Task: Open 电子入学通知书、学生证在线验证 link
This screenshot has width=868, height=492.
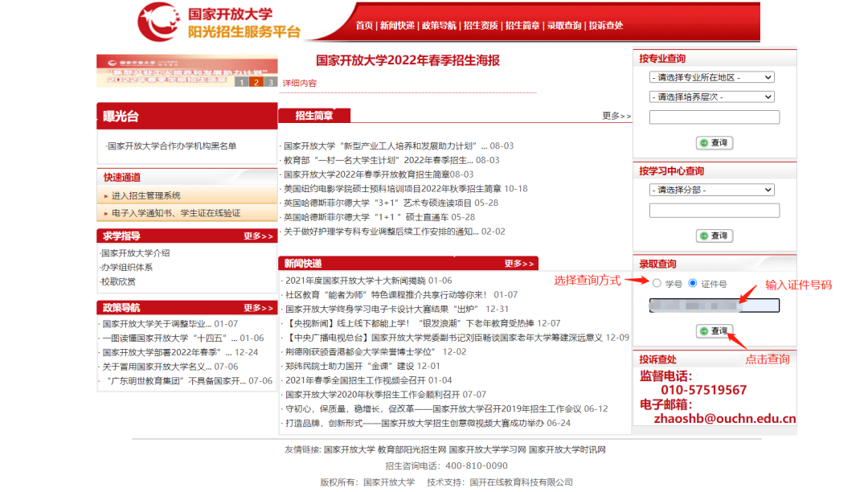Action: [x=176, y=213]
